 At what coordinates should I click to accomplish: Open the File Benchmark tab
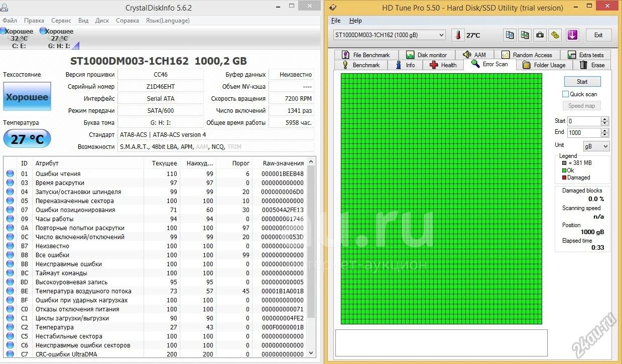(x=366, y=55)
